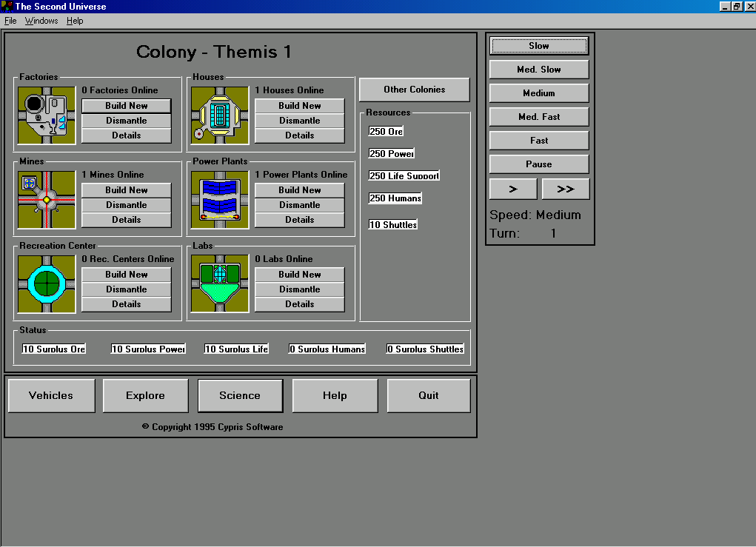
Task: View Factories details
Action: coord(127,135)
